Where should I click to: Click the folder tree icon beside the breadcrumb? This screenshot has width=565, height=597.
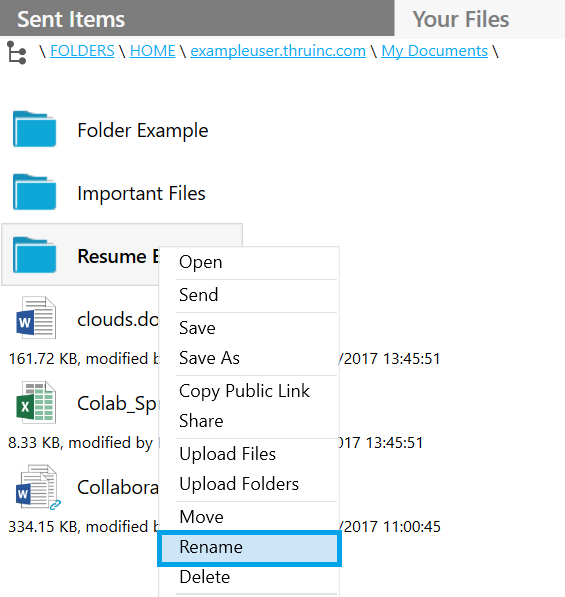pyautogui.click(x=17, y=53)
